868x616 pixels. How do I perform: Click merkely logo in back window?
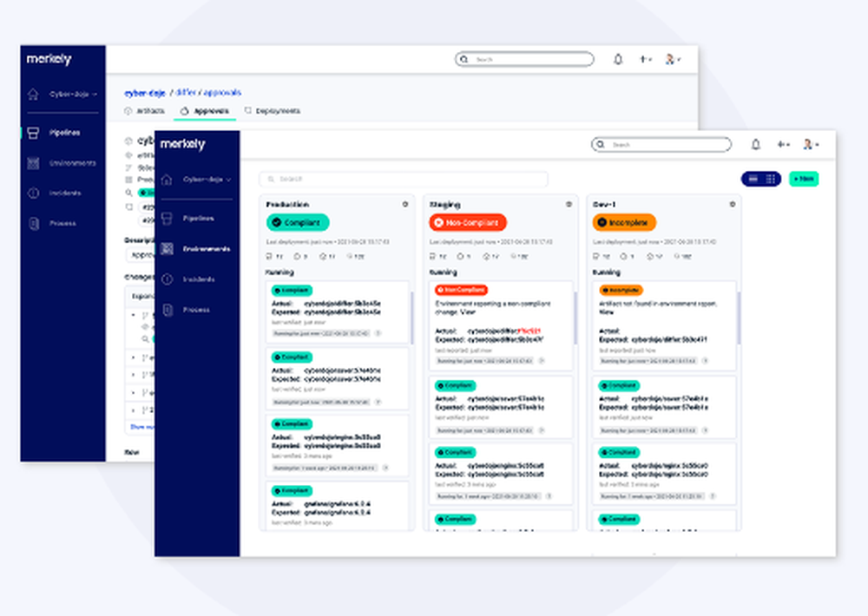click(x=49, y=59)
